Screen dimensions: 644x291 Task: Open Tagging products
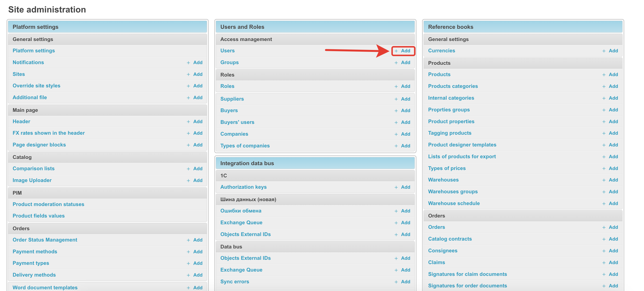(450, 133)
